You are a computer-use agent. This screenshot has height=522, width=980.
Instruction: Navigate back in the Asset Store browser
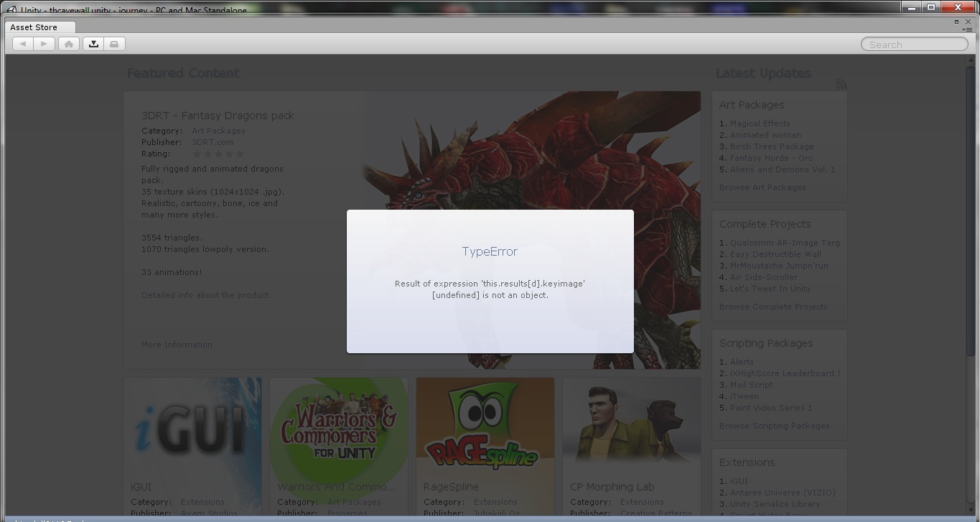(22, 43)
